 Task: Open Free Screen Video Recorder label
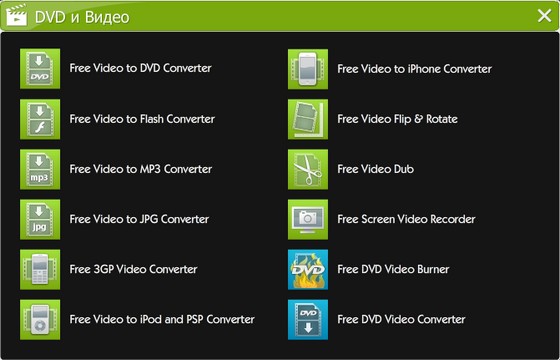(x=406, y=219)
